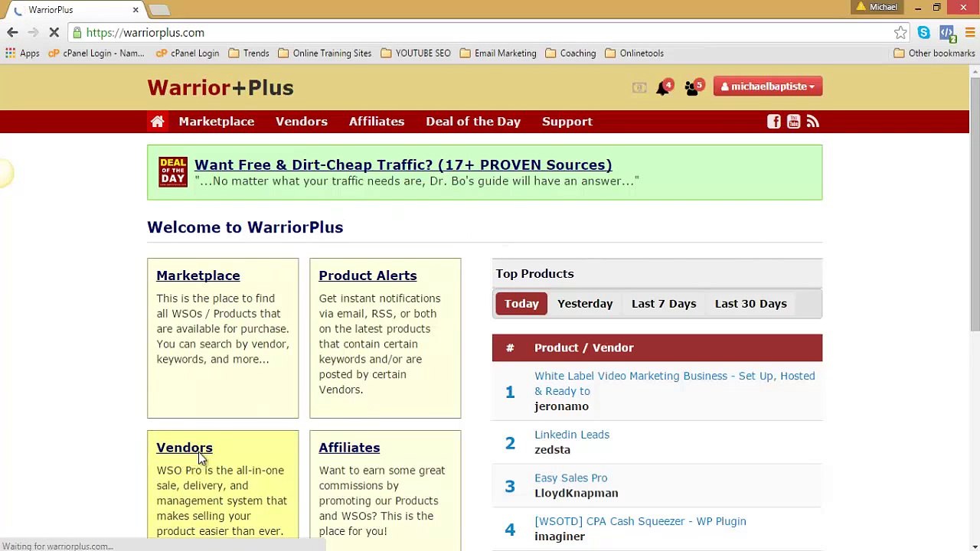Open the Email Marketing bookmark folder
Viewport: 980px width, 551px height.
498,54
